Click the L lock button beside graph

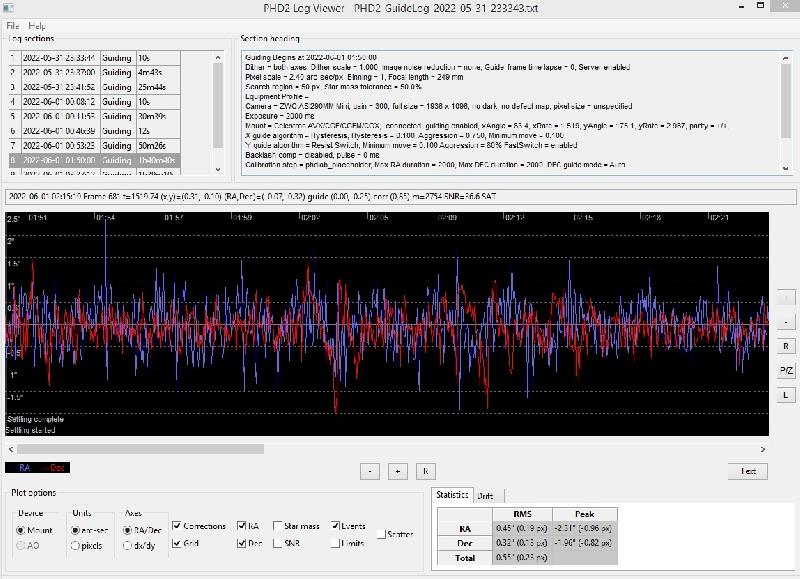pos(786,394)
